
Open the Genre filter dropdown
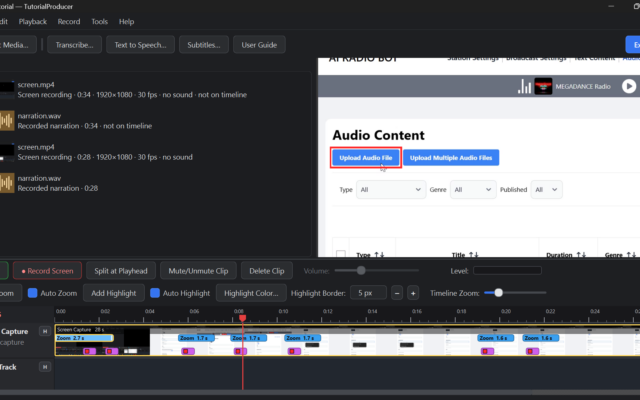(x=473, y=189)
